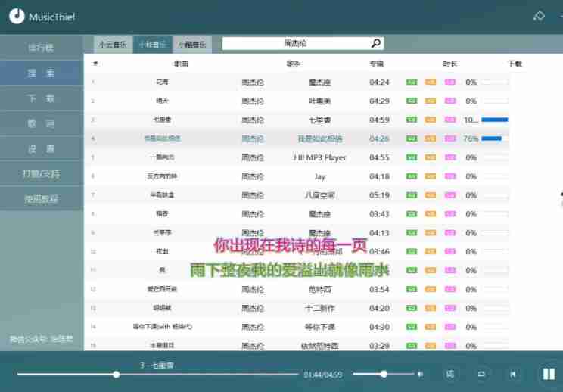
Task: Click the pink badge in the 03:29 row
Action: coord(450,346)
